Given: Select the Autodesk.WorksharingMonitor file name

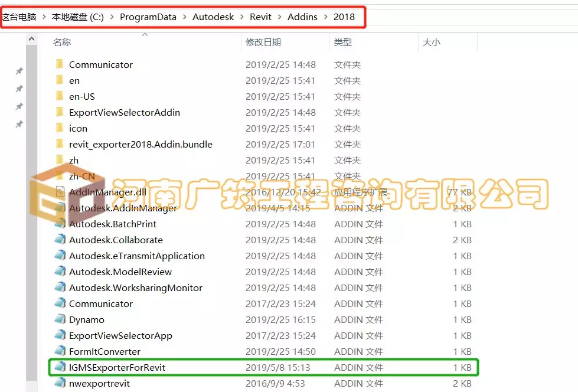Looking at the screenshot, I should click(136, 288).
